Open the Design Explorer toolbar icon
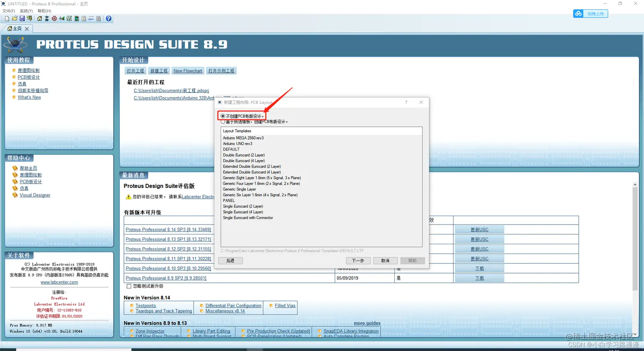The width and height of the screenshot is (644, 351). click(x=77, y=19)
